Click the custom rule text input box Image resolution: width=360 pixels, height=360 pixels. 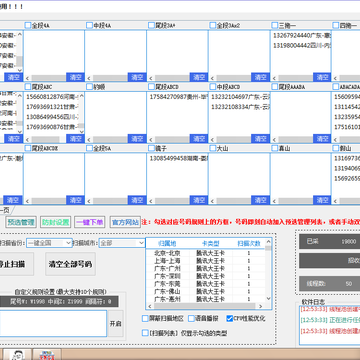pyautogui.click(x=53, y=323)
